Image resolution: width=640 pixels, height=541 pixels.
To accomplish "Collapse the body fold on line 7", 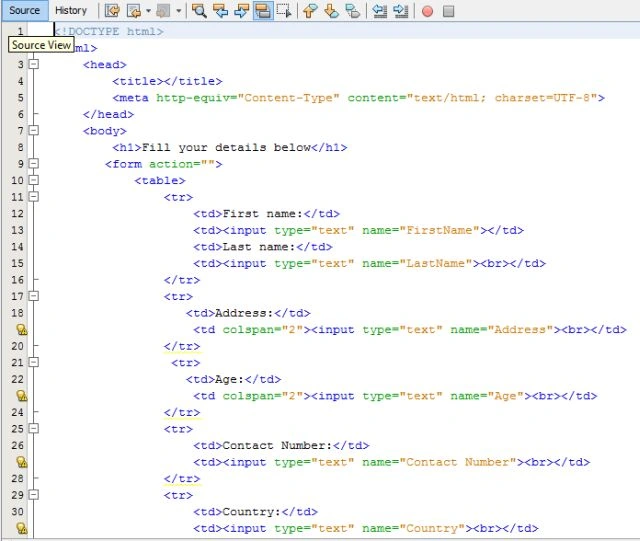I will pyautogui.click(x=34, y=130).
